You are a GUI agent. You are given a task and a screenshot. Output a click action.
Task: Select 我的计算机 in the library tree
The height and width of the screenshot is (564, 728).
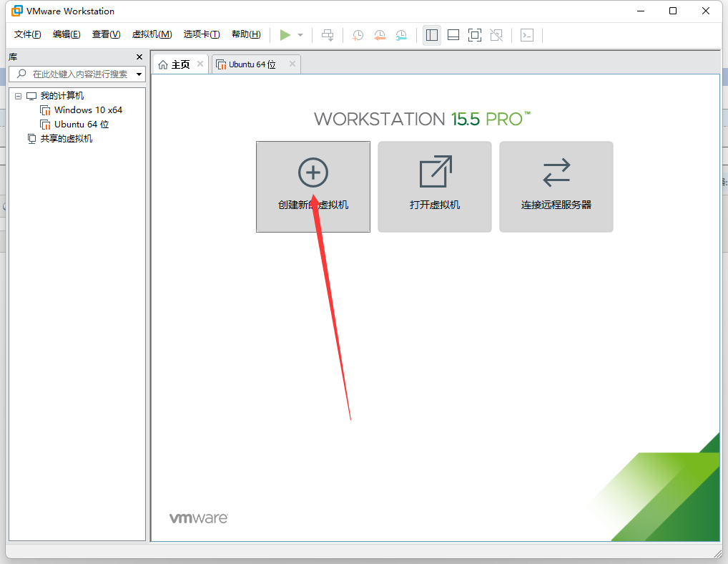click(62, 96)
